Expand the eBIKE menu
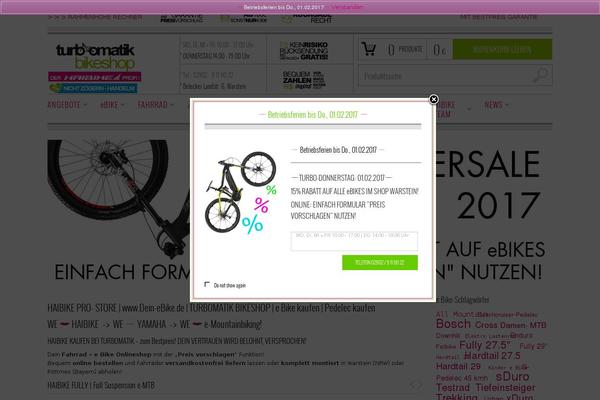 112,104
